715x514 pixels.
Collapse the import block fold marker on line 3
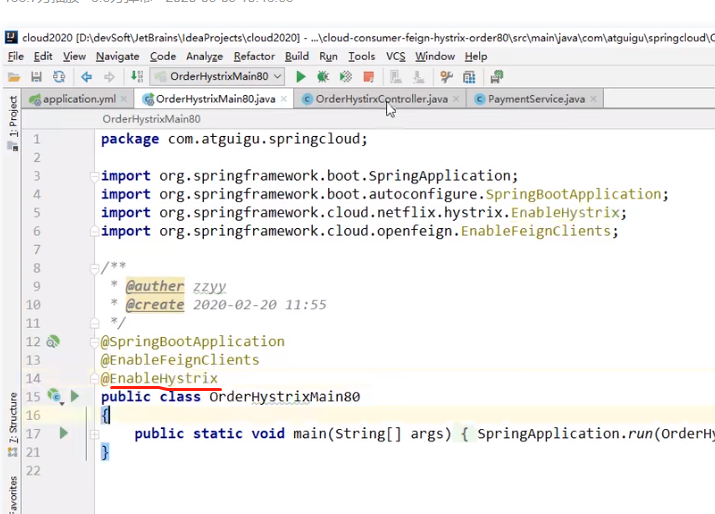(94, 176)
